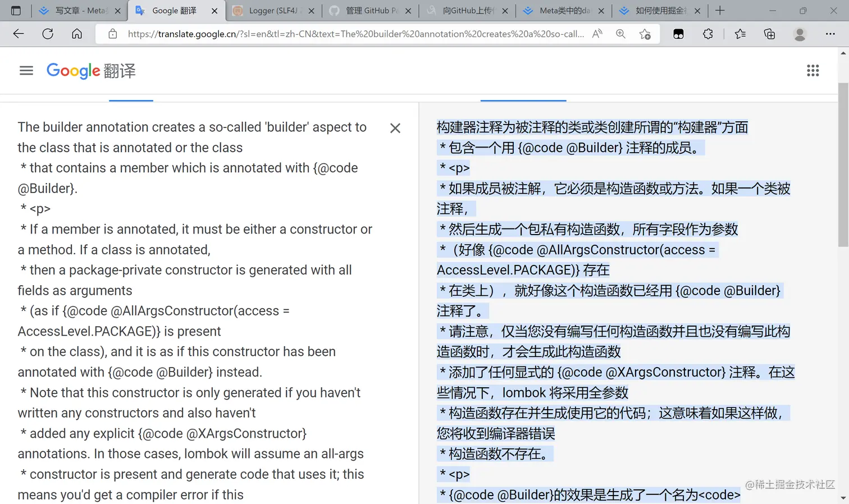Open Google Translate hamburger main menu
849x504 pixels.
(26, 71)
